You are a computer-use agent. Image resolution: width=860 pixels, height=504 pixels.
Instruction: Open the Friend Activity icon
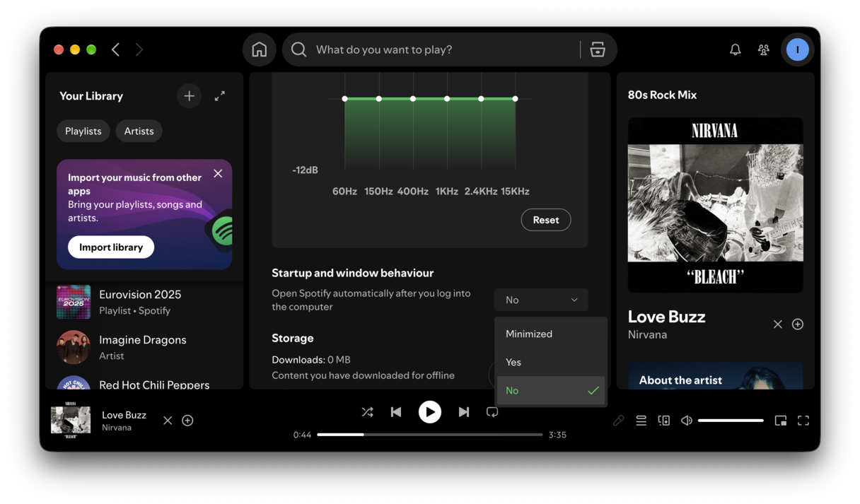(764, 49)
